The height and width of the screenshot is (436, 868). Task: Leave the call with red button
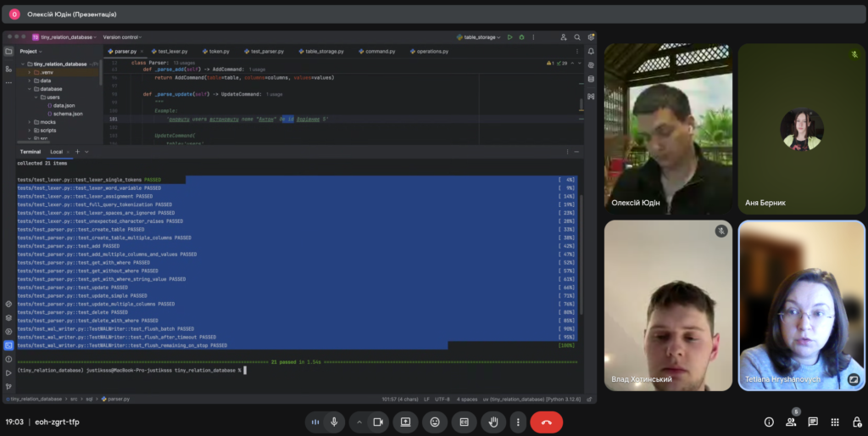546,422
